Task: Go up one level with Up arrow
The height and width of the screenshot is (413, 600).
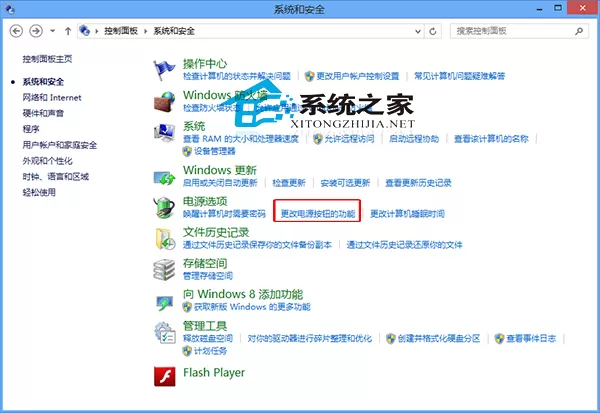Action: [x=68, y=31]
